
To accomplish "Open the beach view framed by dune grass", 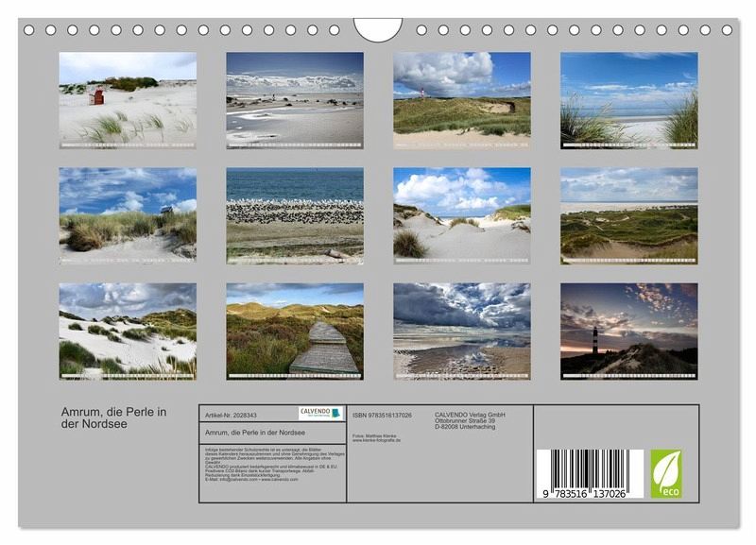I will [629, 100].
